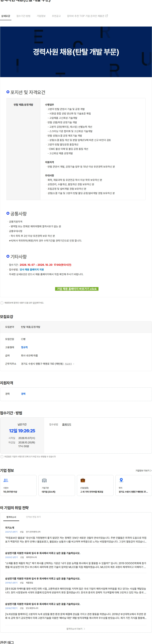This screenshot has height=644, width=152.
Task: Switch to 접수기간·방법 tab
Action: [x=23, y=16]
